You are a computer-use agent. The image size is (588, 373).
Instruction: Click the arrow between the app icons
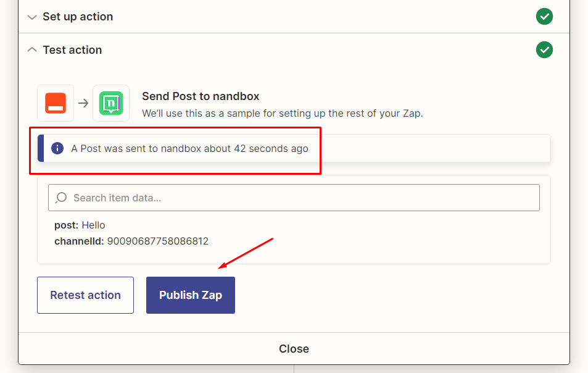pyautogui.click(x=83, y=103)
